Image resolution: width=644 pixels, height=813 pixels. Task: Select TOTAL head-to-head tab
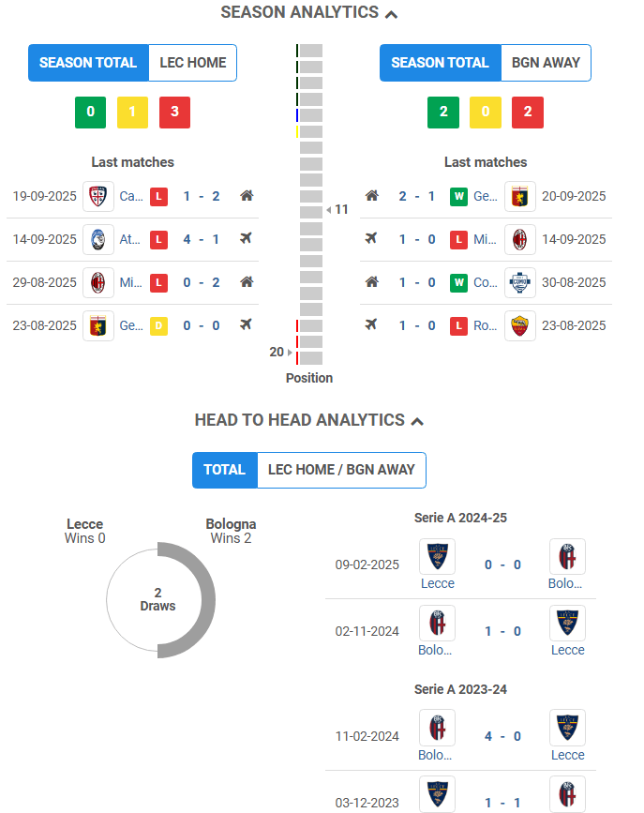pyautogui.click(x=225, y=470)
